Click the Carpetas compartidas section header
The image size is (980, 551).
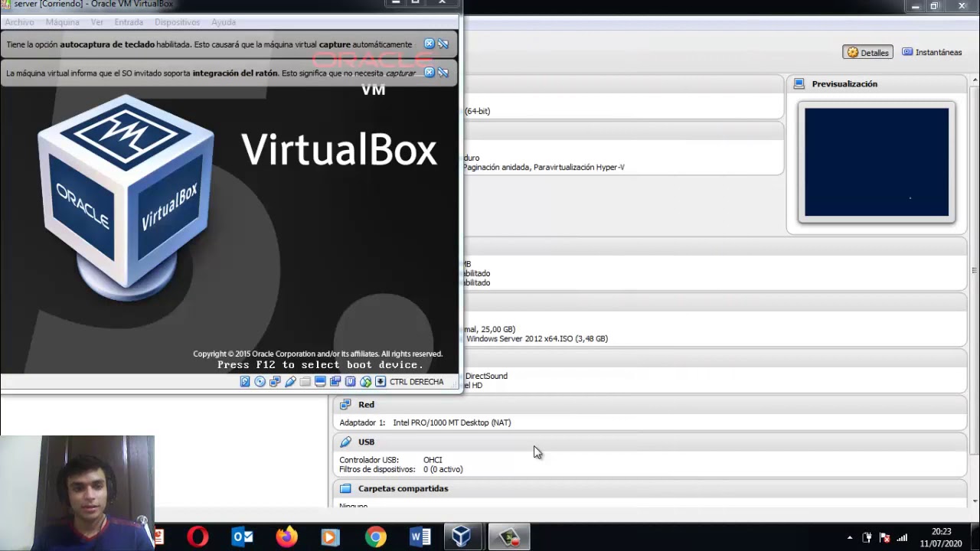pyautogui.click(x=650, y=488)
